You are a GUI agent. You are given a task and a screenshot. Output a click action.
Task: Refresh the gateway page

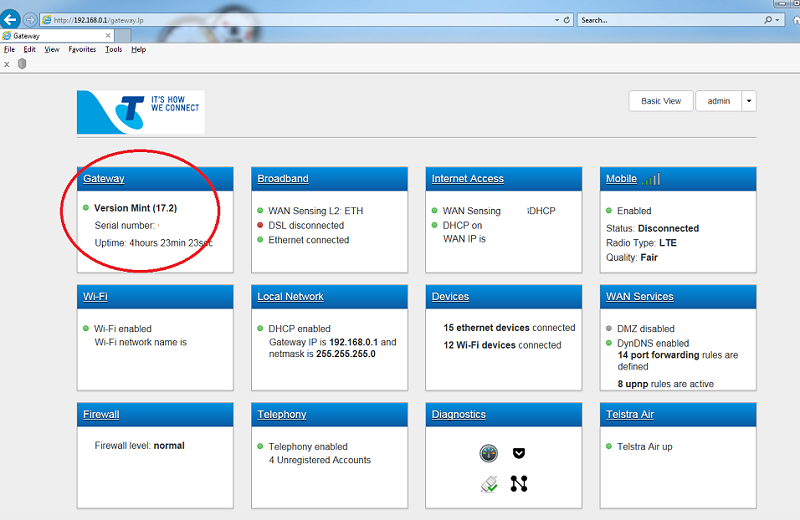click(566, 20)
